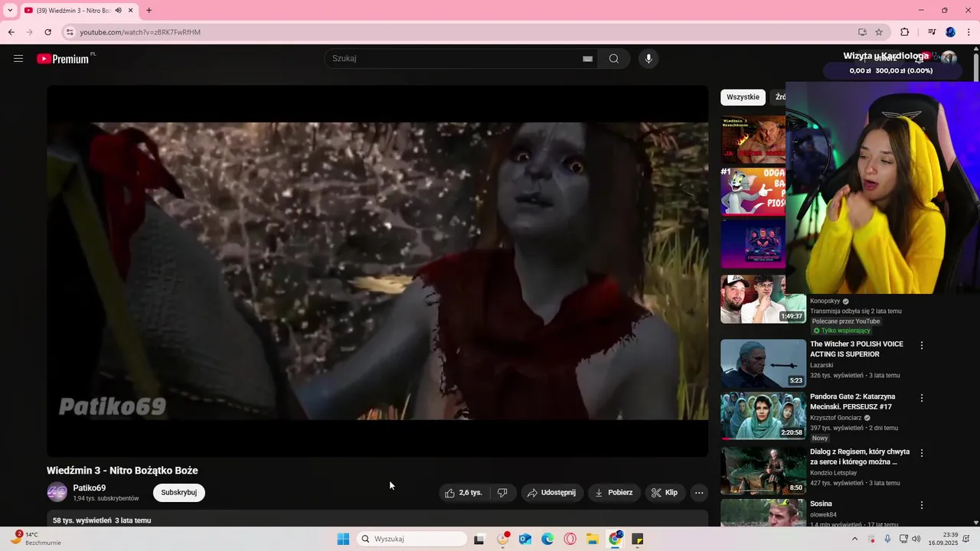
Task: Select the Wszystkie filter chip
Action: tap(743, 97)
